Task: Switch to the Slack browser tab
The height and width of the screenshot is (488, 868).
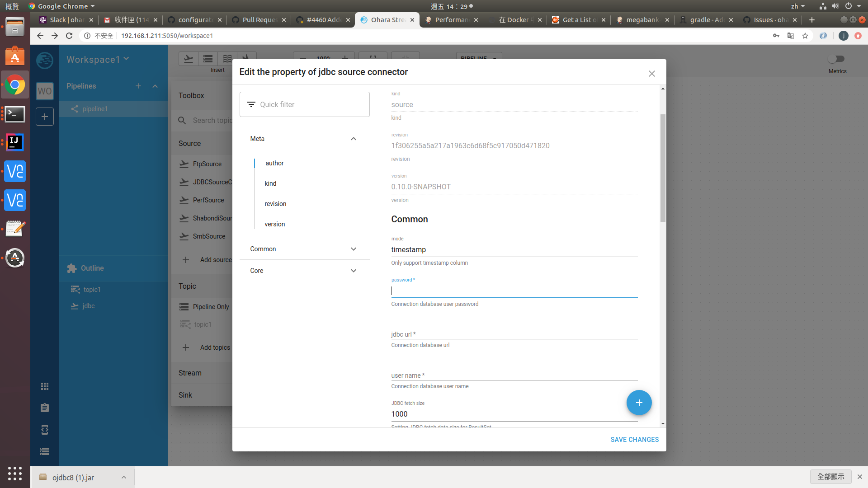Action: [x=66, y=20]
